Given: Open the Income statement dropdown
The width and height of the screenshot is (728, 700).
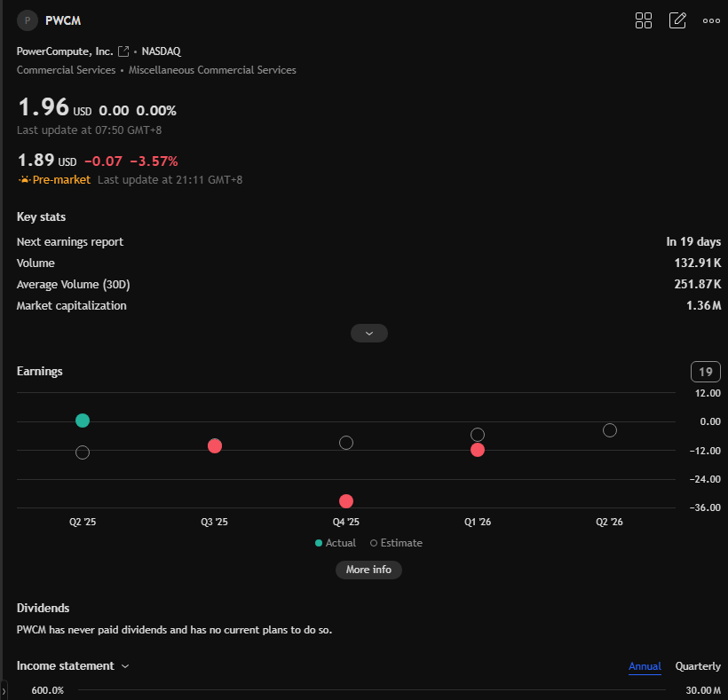Looking at the screenshot, I should 73,665.
